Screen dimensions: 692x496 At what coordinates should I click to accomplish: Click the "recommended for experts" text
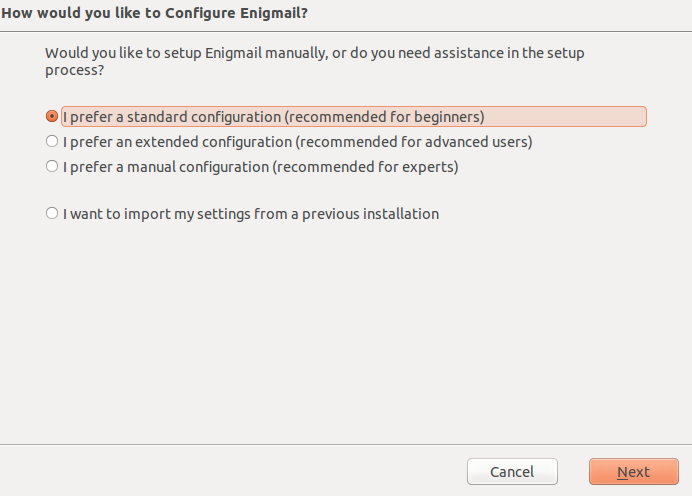[365, 167]
